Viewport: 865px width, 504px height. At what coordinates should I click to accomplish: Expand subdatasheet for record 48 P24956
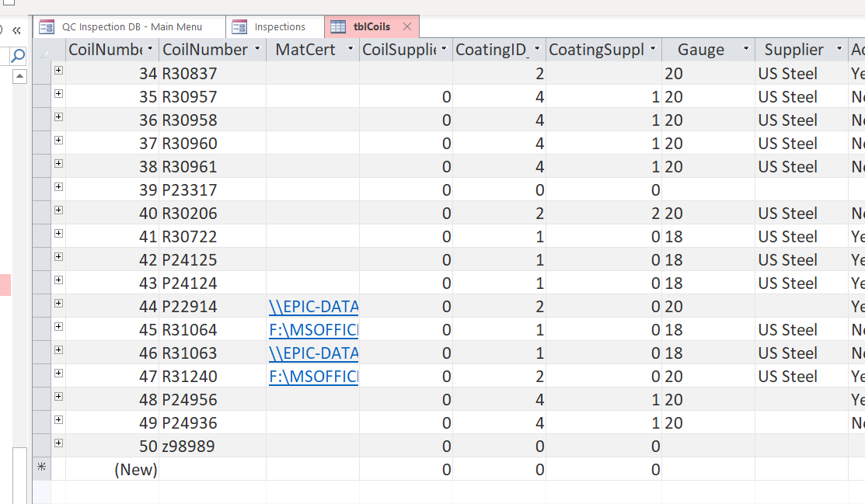click(x=58, y=397)
